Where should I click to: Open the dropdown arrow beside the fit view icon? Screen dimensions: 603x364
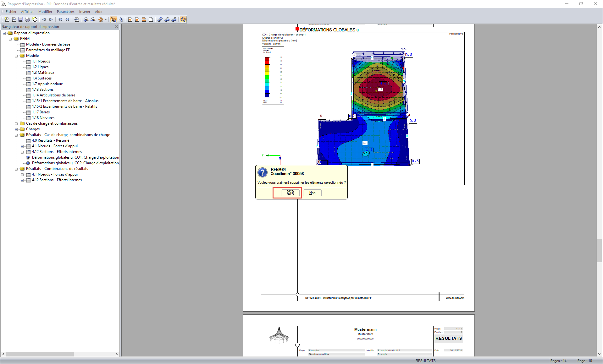(106, 19)
